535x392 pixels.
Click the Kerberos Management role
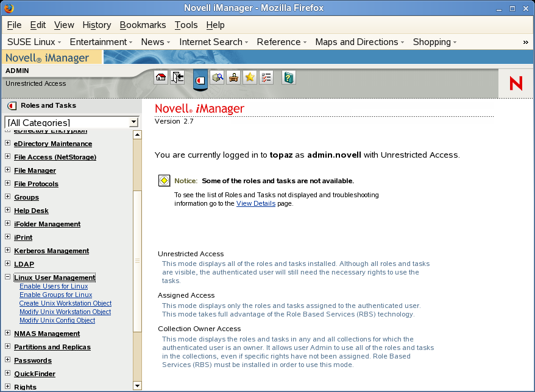pyautogui.click(x=52, y=251)
